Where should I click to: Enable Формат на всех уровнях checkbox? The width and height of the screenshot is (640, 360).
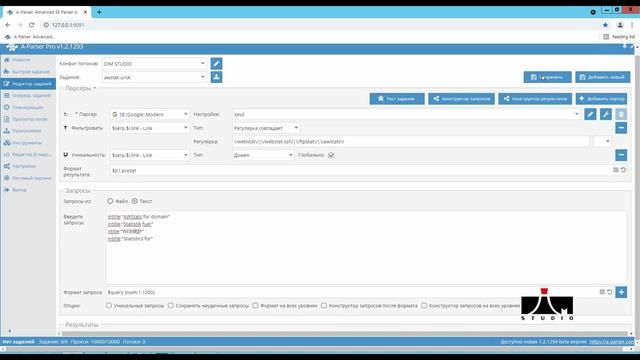click(255, 305)
